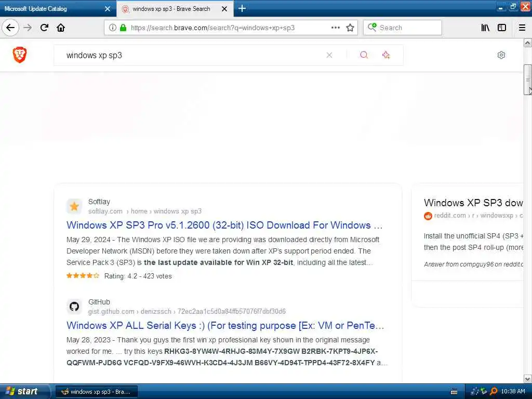This screenshot has height=399, width=532.
Task: Click the Softlay star rating
Action: click(83, 276)
